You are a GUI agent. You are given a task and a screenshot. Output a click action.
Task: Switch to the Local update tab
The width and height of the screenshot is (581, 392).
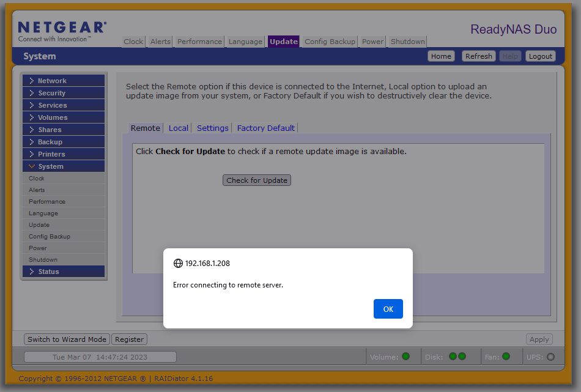(179, 128)
